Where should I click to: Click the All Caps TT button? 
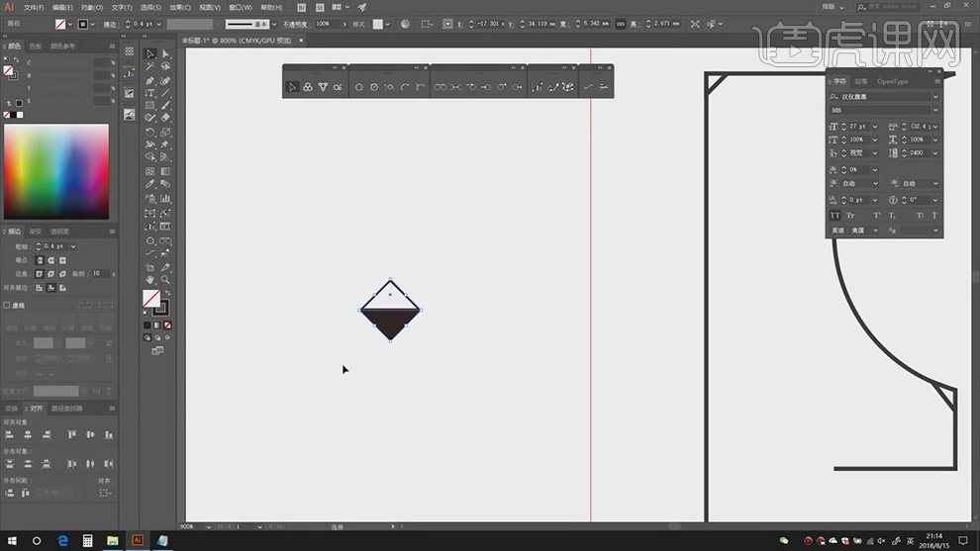tap(834, 215)
